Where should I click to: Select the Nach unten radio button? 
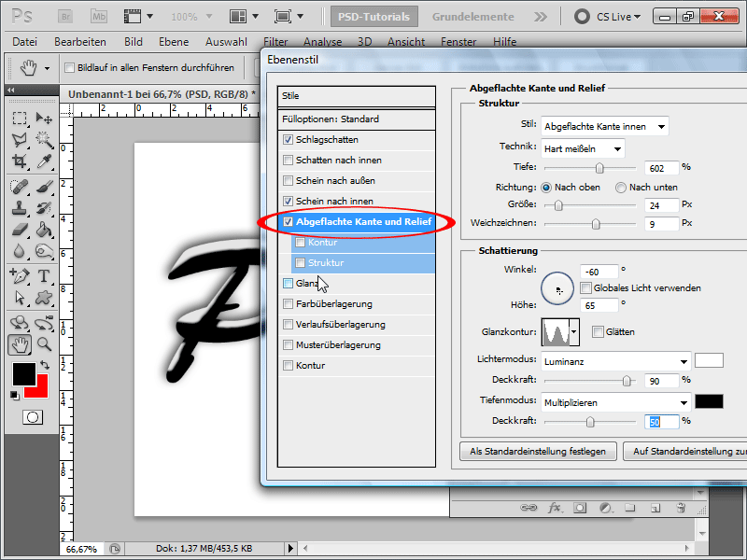620,188
